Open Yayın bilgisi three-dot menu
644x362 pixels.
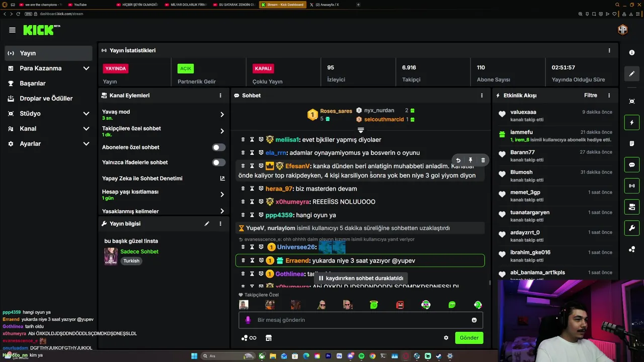(220, 224)
